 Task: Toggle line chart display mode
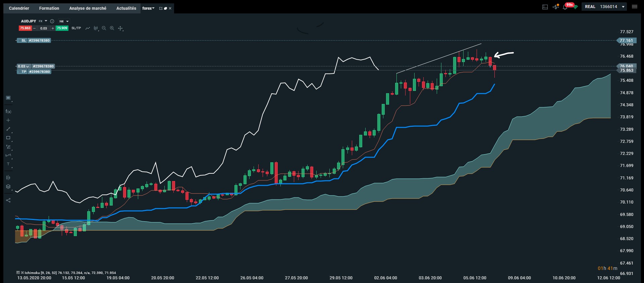[x=88, y=28]
